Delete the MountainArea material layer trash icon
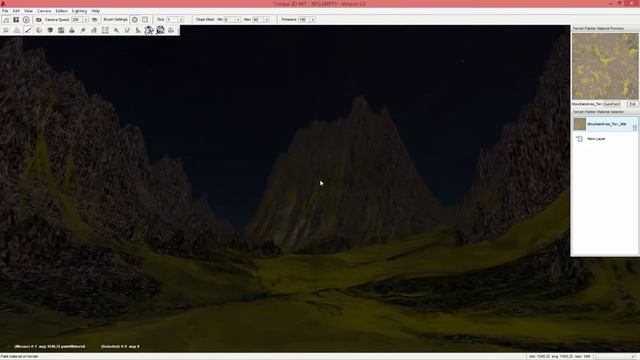 click(635, 127)
